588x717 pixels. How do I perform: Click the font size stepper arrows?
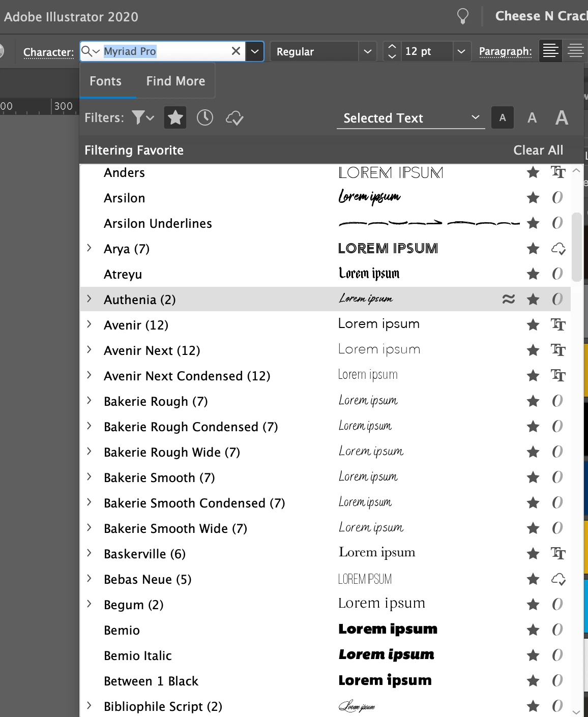(392, 51)
